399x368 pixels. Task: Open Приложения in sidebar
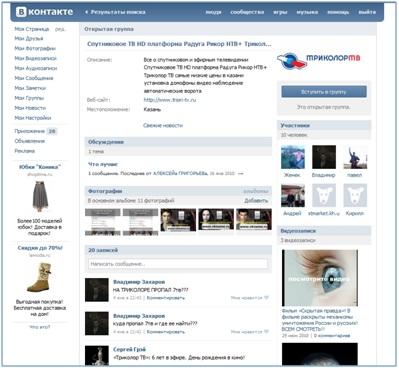(x=29, y=131)
